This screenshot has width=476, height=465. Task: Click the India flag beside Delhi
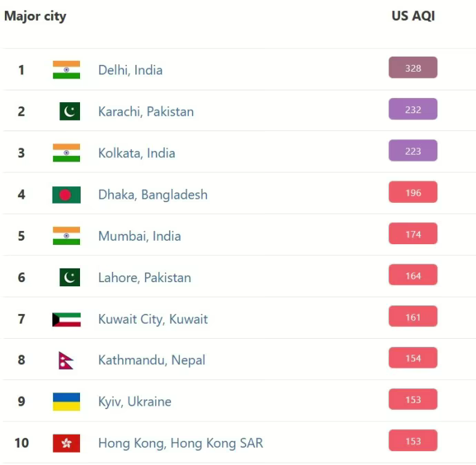click(x=66, y=70)
